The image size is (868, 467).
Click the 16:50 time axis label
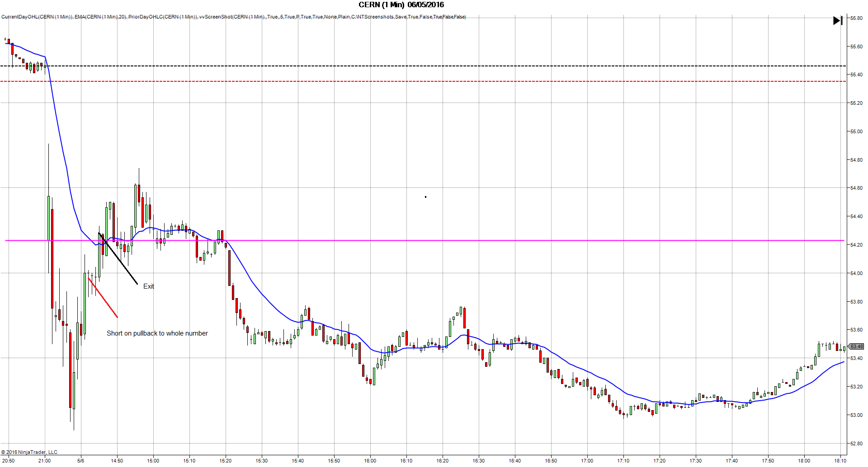tap(551, 461)
